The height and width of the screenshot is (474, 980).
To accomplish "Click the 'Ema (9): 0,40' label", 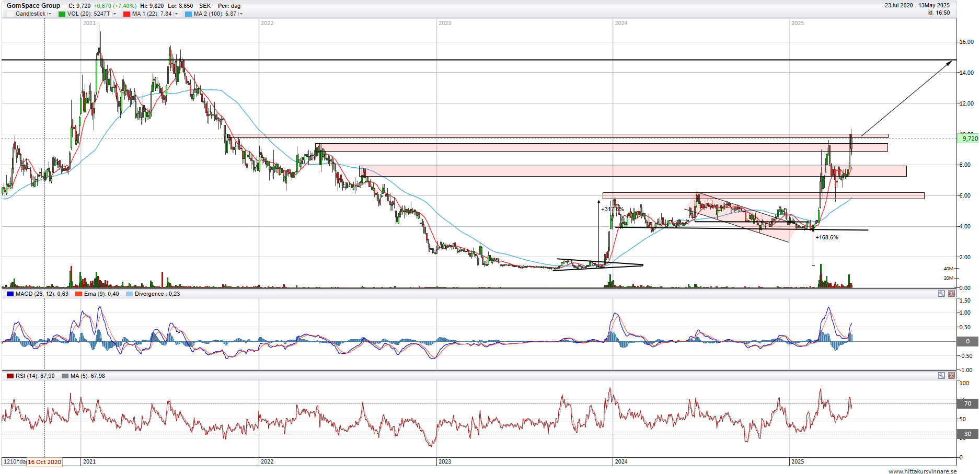I will pos(101,294).
